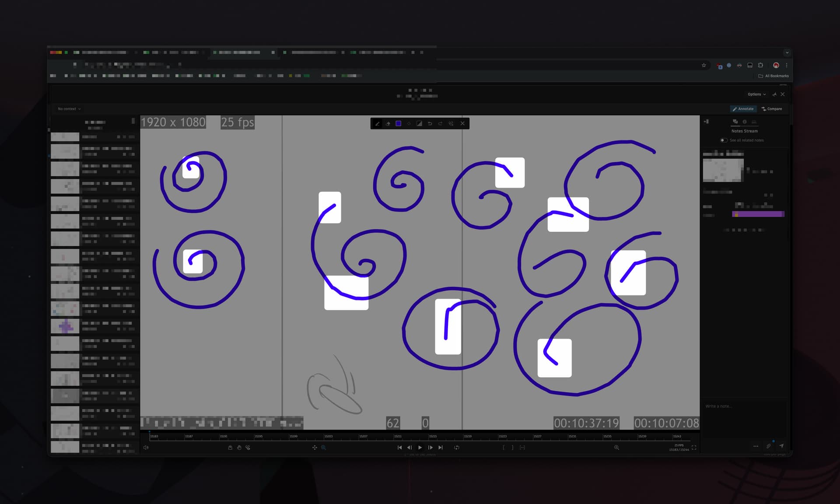This screenshot has width=840, height=504.
Task: Click the Compare button
Action: point(772,109)
